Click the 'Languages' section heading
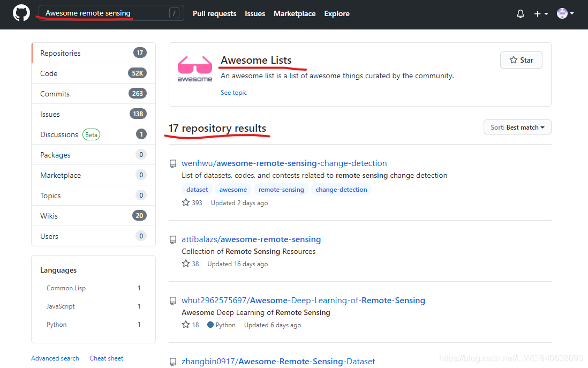Image resolution: width=588 pixels, height=368 pixels. click(58, 270)
